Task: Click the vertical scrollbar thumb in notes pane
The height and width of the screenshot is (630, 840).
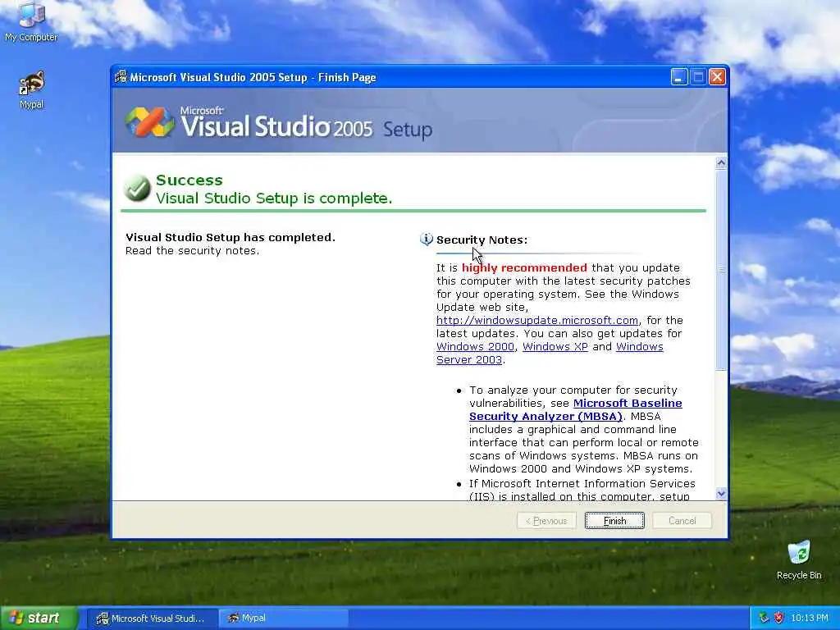Action: [x=722, y=269]
